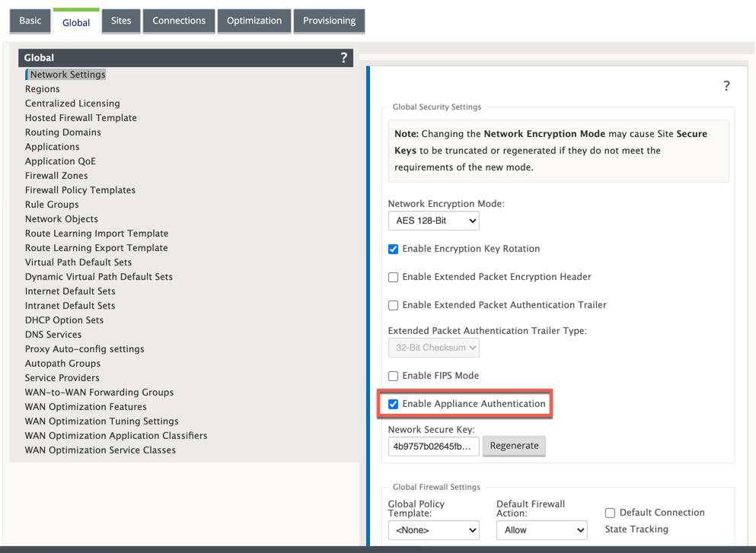This screenshot has width=756, height=553.
Task: Check the Enable FIPS Mode box
Action: (394, 376)
